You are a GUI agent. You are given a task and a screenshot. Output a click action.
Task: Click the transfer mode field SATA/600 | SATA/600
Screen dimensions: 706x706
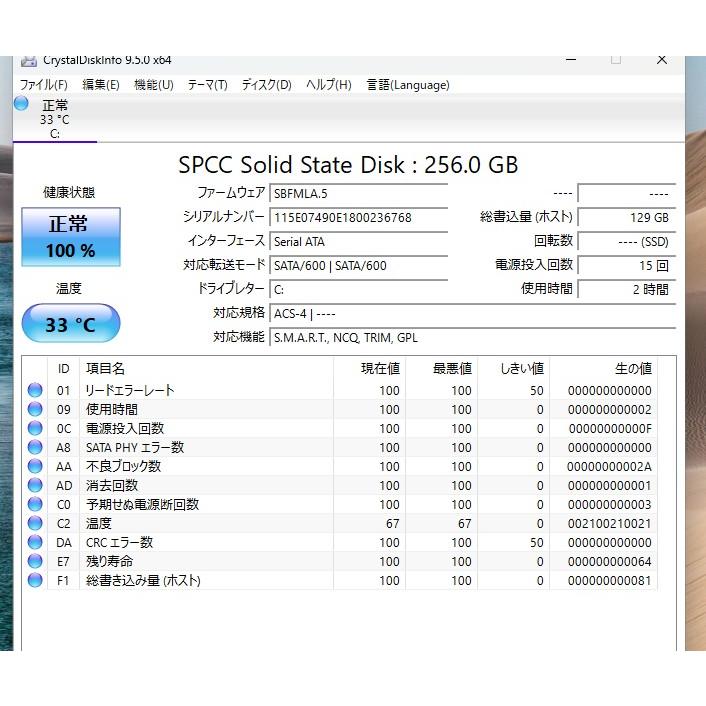tap(358, 266)
